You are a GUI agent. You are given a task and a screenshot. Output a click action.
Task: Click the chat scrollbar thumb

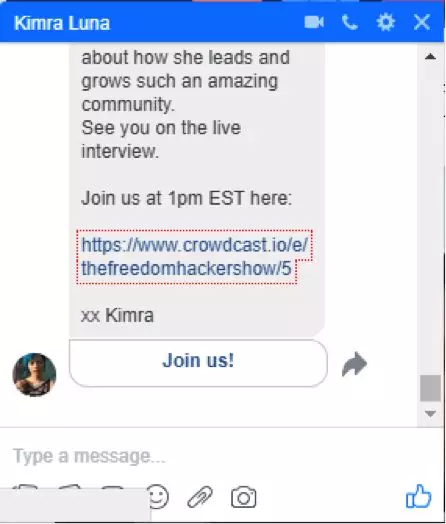pyautogui.click(x=430, y=388)
